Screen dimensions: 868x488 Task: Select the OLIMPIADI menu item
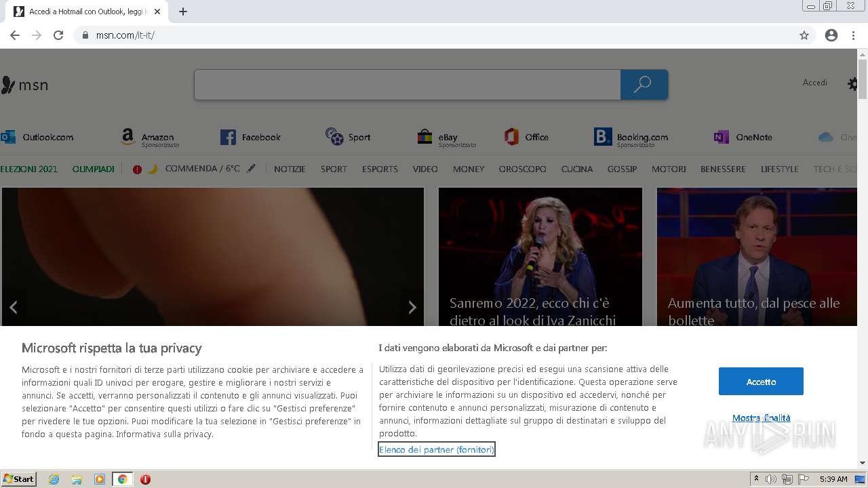pos(94,169)
